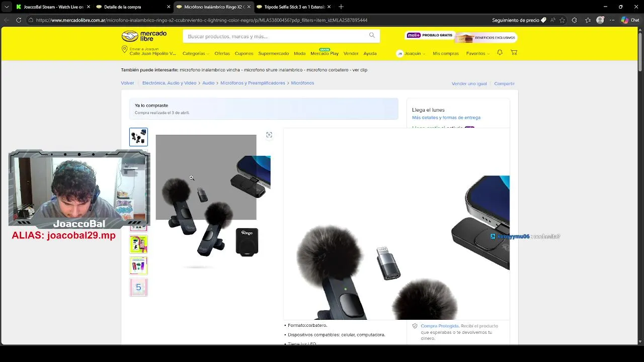Reload the page with browser refresh button

[x=19, y=20]
